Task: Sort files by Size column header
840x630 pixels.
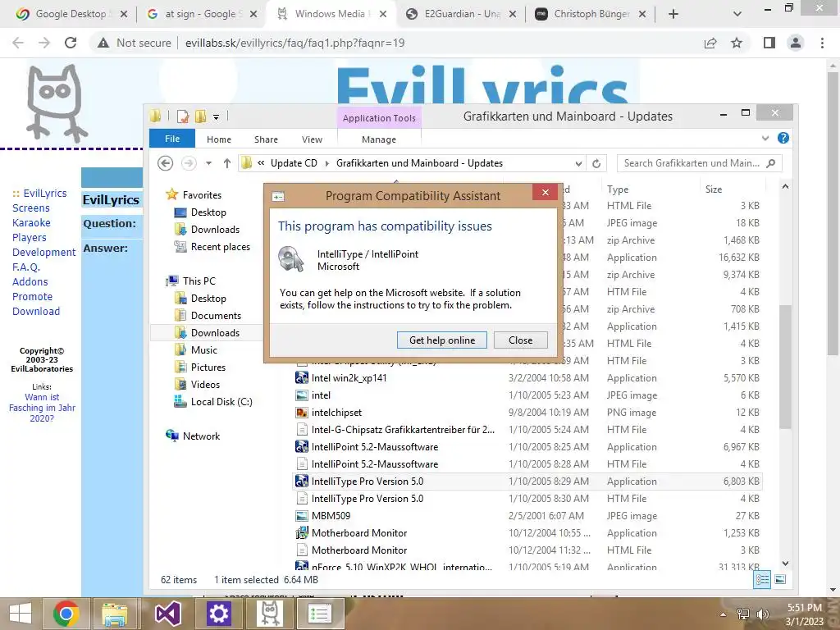Action: click(x=714, y=189)
